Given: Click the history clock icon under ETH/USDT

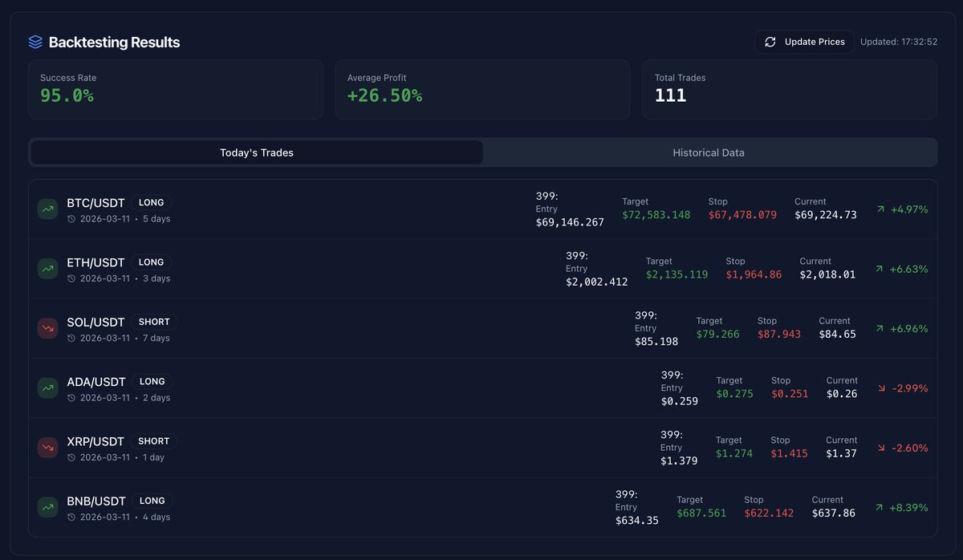Looking at the screenshot, I should pyautogui.click(x=71, y=278).
